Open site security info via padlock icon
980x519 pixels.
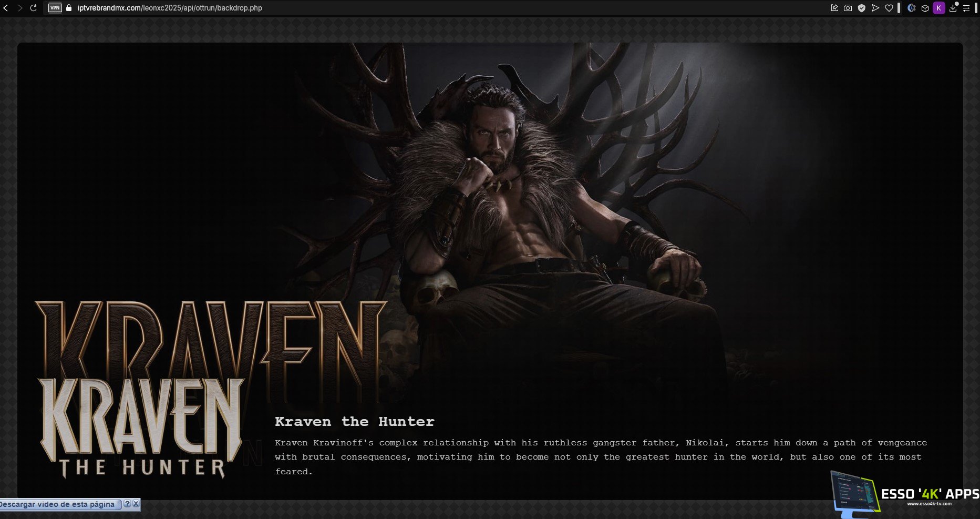[69, 8]
